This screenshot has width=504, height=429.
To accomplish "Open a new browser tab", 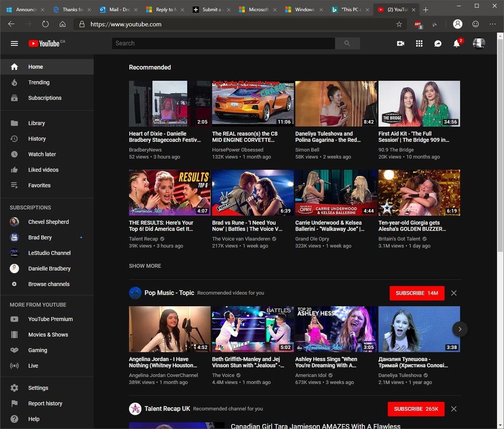I will click(426, 10).
